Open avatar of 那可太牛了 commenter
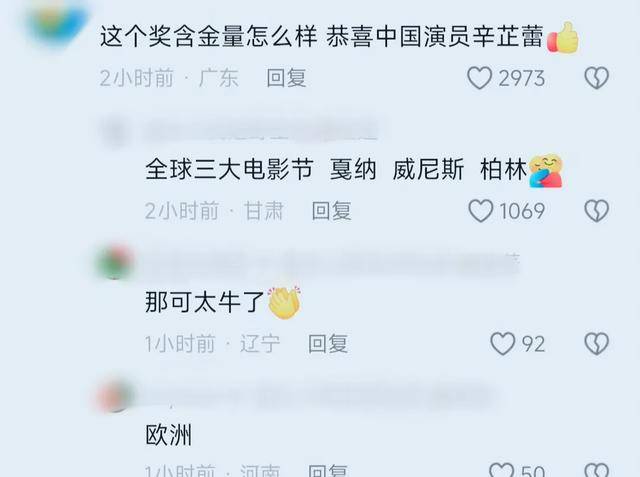 click(115, 262)
